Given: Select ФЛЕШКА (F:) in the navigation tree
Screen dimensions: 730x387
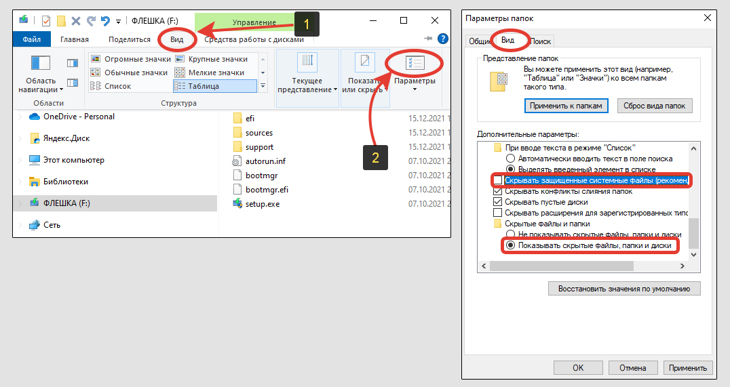Looking at the screenshot, I should pos(115,203).
